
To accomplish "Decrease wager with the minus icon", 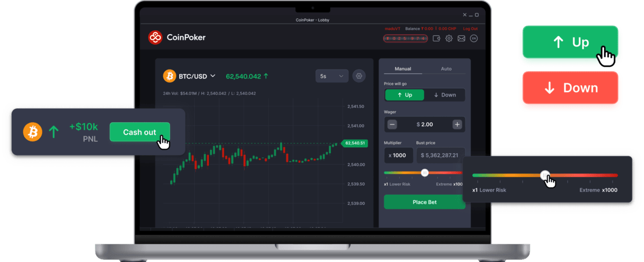I will (392, 125).
